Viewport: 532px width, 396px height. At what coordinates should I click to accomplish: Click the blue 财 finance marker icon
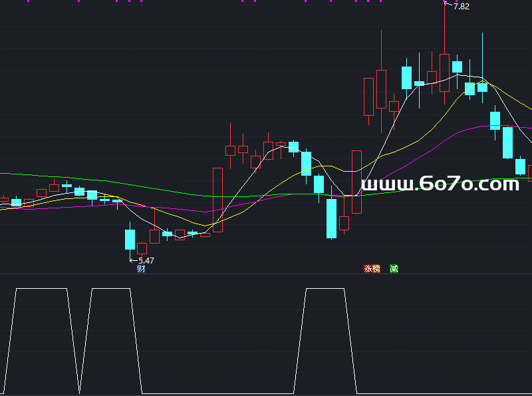[141, 269]
